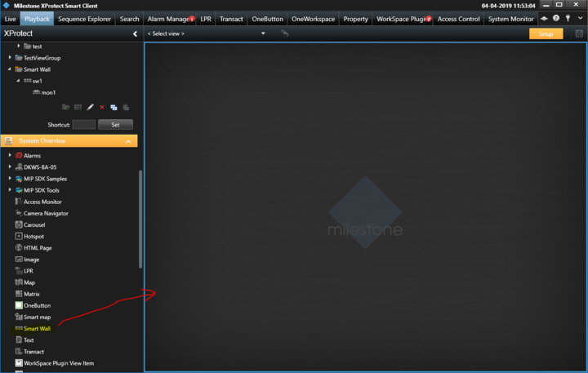
Task: Select Smart Wall in System Overview list
Action: tap(37, 328)
